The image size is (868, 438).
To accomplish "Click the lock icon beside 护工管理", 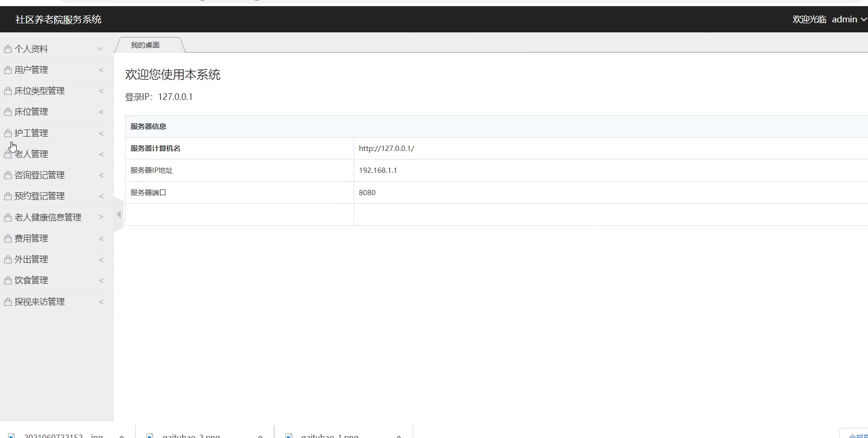I will [8, 133].
